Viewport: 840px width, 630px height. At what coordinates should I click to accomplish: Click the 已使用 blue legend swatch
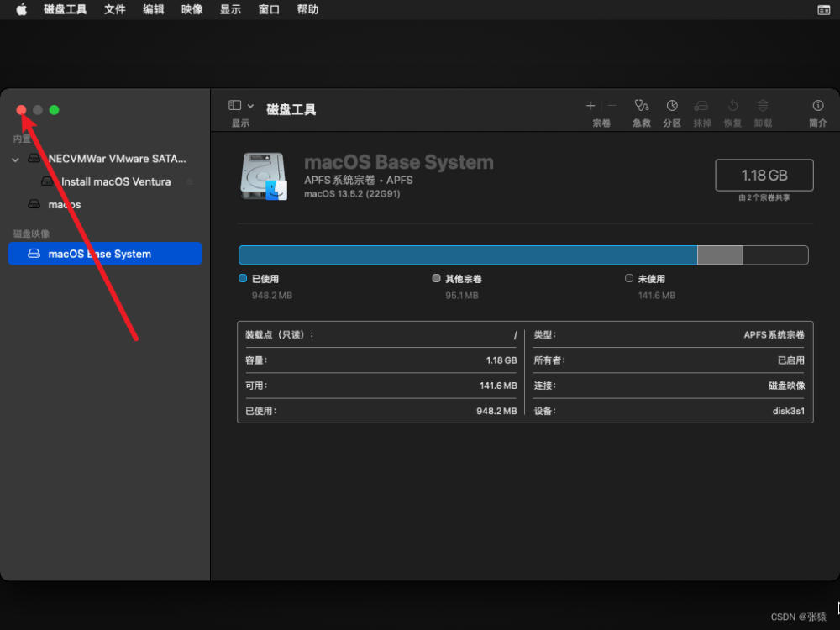tap(243, 278)
